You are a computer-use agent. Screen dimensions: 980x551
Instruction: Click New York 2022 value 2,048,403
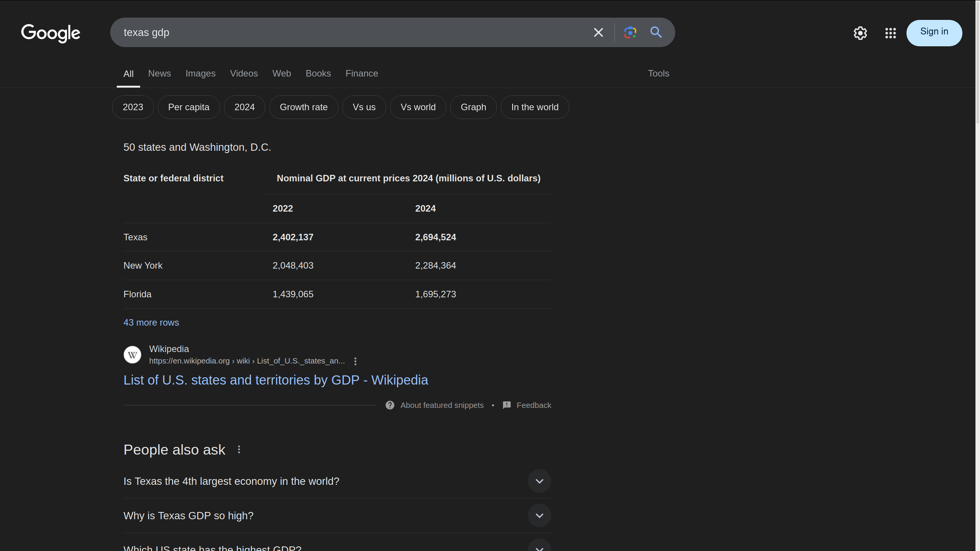tap(293, 266)
